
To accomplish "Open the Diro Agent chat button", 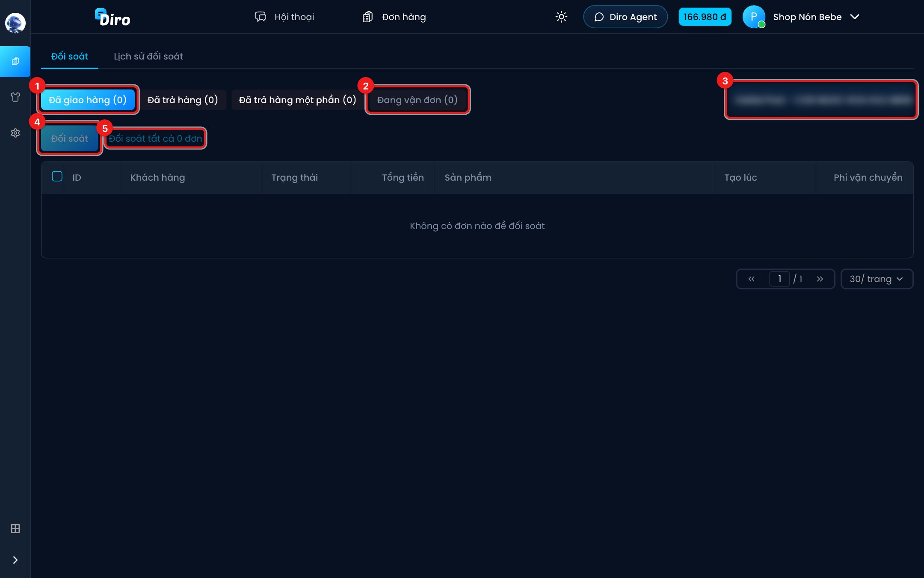I will 625,17.
